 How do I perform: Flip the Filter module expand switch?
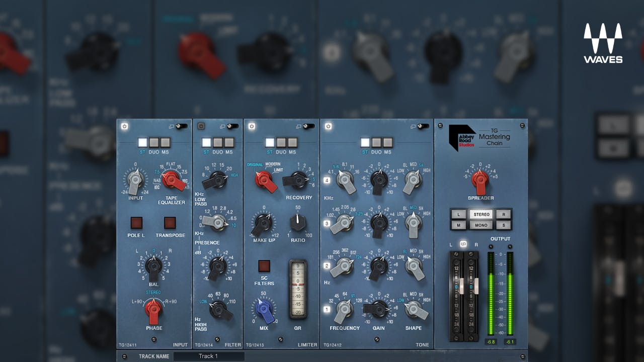point(232,126)
